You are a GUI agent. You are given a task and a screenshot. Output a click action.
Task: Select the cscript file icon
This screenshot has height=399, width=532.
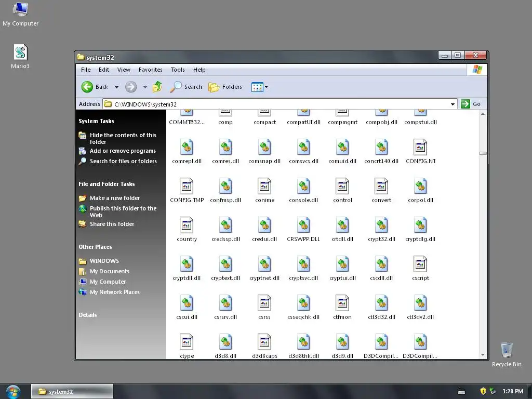420,264
